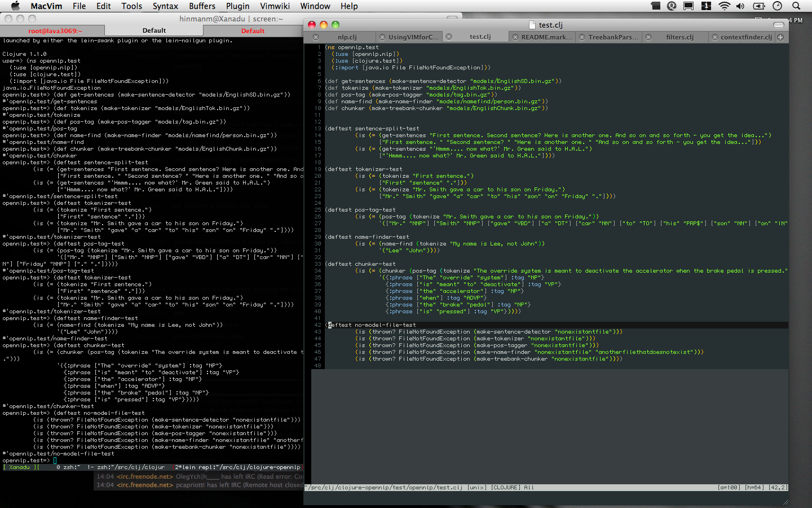This screenshot has width=812, height=508.
Task: Click first irc.freenode.net notification line
Action: [x=200, y=476]
